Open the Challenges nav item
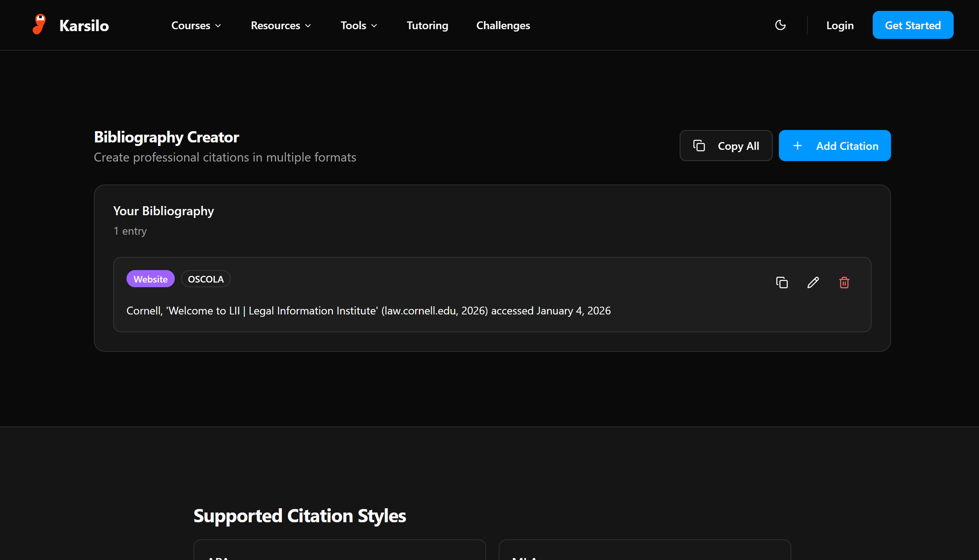This screenshot has width=979, height=560. pos(503,26)
